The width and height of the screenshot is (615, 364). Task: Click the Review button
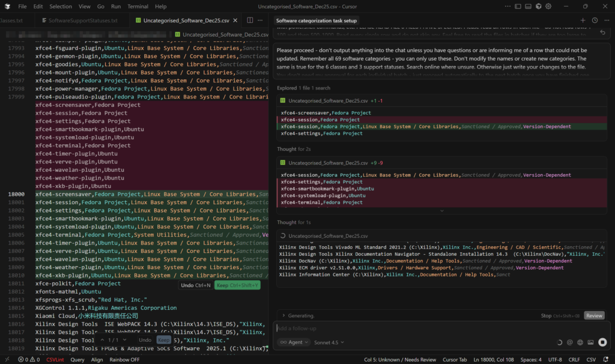click(x=594, y=316)
